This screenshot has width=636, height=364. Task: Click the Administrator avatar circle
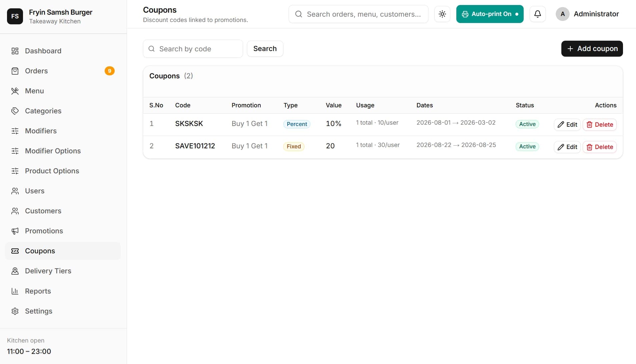563,14
